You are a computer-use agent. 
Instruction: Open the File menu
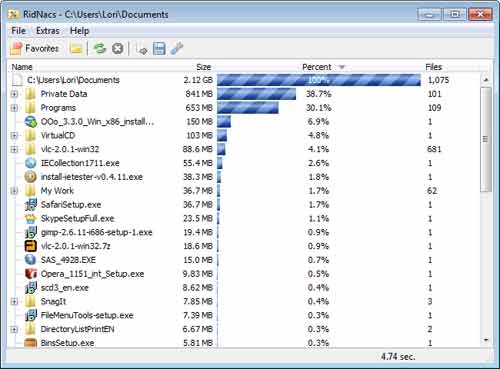pos(18,31)
